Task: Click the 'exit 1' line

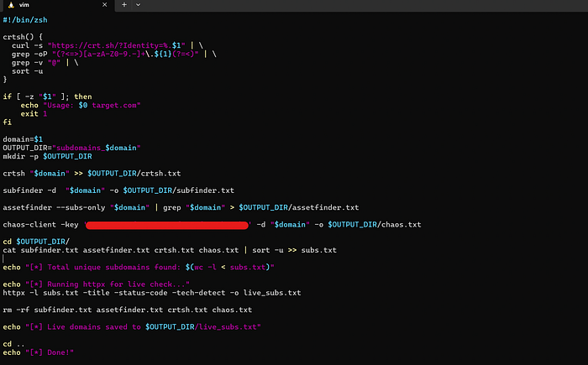Action: point(34,114)
